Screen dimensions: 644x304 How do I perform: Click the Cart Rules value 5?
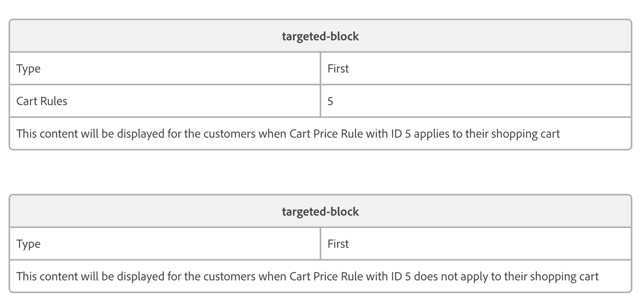(x=330, y=101)
